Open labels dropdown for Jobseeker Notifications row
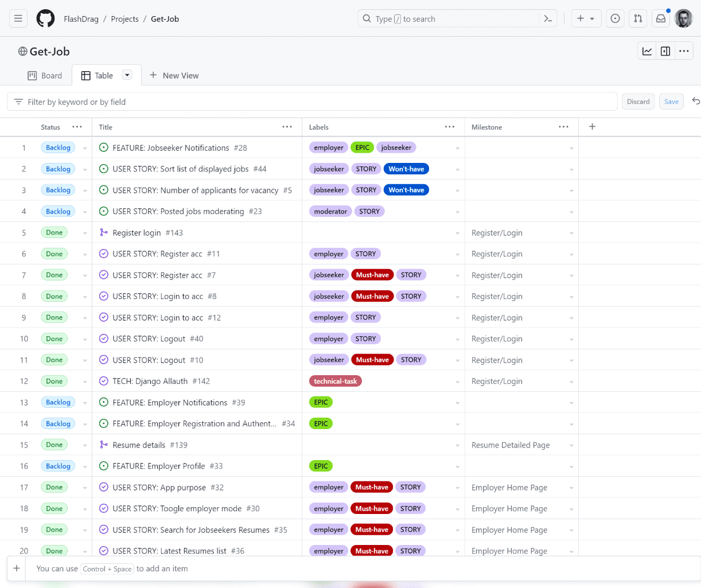 pyautogui.click(x=457, y=148)
